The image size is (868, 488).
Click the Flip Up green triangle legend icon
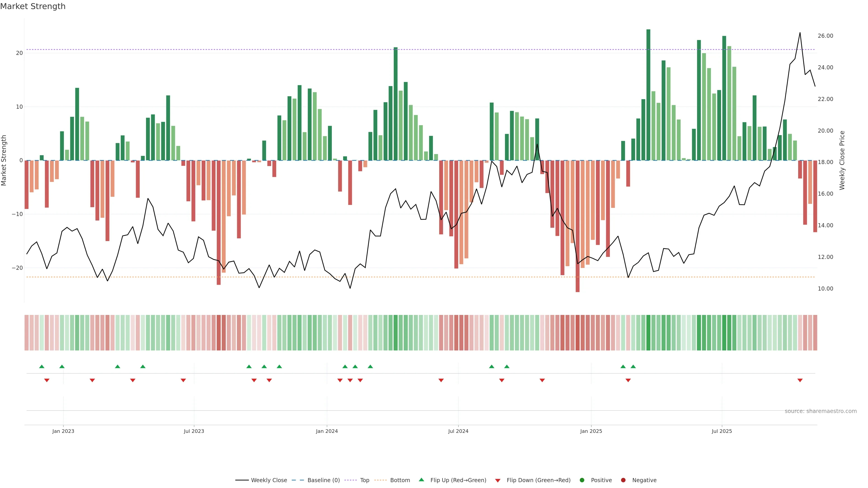click(x=421, y=480)
